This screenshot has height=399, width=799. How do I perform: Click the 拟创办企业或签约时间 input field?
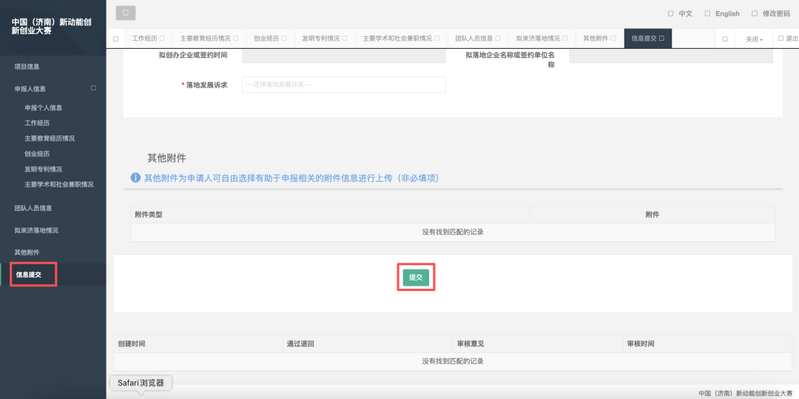344,56
